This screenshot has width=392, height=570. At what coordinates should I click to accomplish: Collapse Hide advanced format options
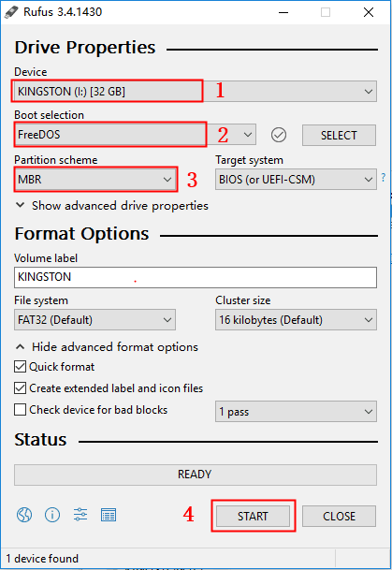tap(107, 347)
